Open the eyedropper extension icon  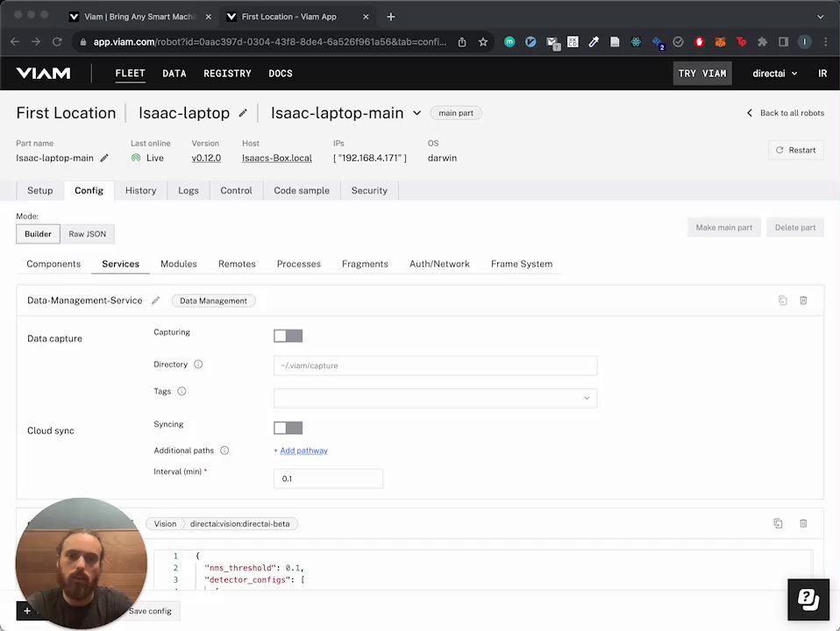(594, 42)
